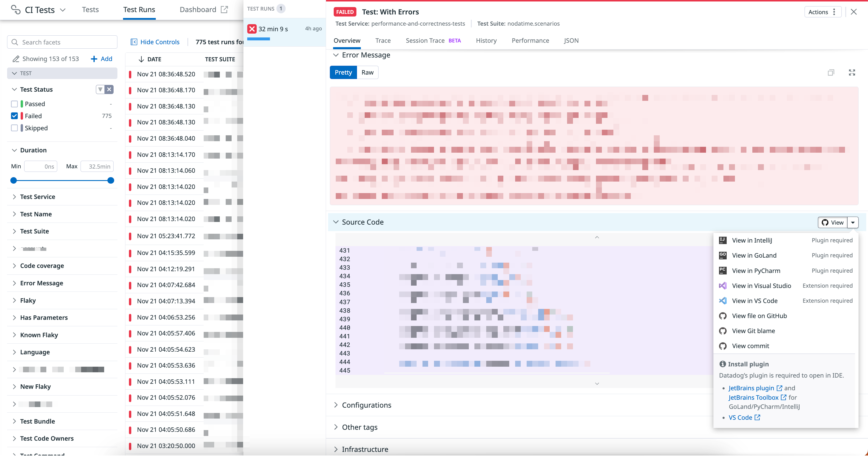Show earlier source code lines with up chevron

(597, 237)
